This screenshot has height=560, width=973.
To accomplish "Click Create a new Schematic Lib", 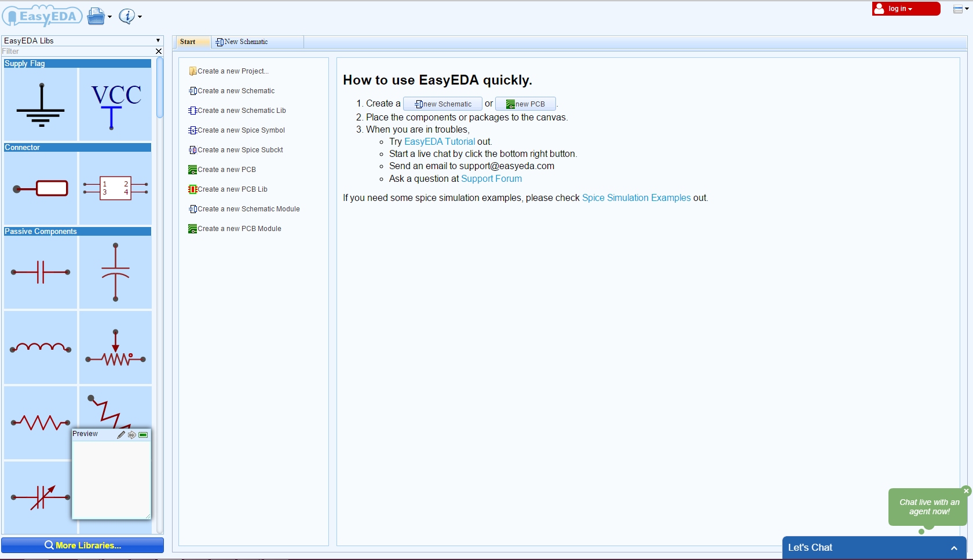I will tap(237, 111).
